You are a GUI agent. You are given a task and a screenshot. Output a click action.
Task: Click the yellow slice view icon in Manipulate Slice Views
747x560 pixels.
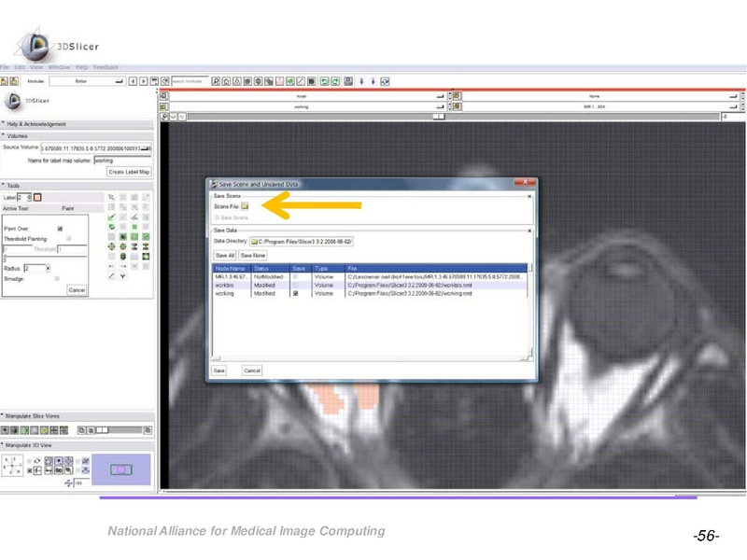[x=44, y=430]
